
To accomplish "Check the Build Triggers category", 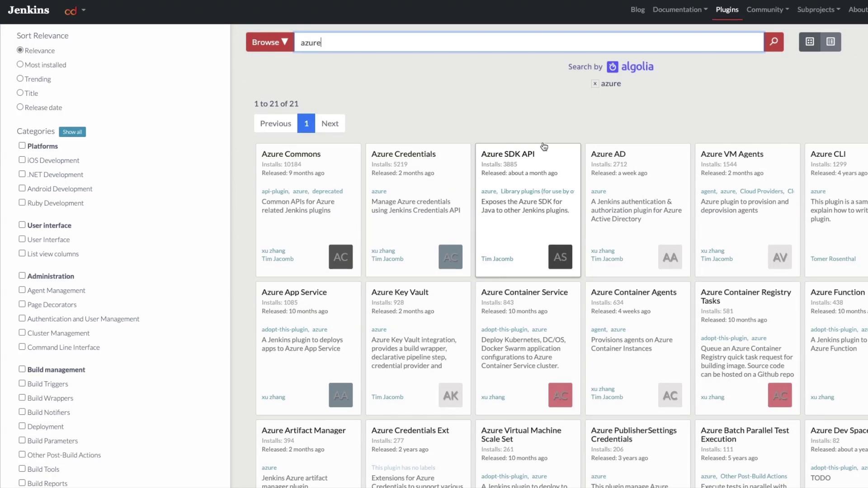I will coord(22,383).
